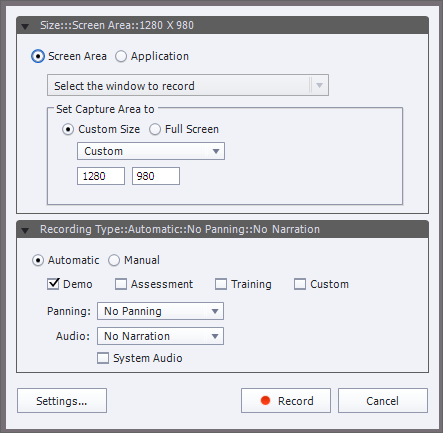Viewport: 444px width, 434px height.
Task: Collapse the Recording Type section triangle
Action: tap(25, 230)
